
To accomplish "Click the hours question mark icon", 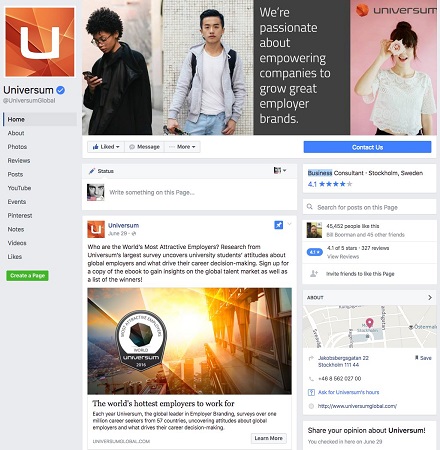I will [311, 392].
